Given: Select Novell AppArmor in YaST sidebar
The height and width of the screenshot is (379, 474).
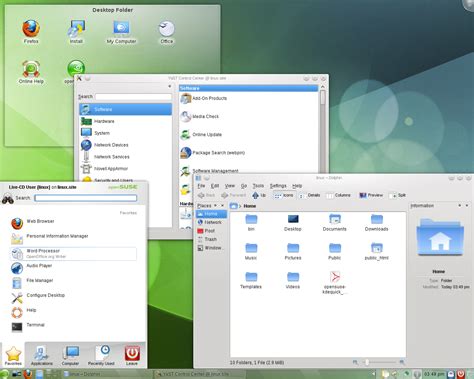Looking at the screenshot, I should [x=126, y=169].
